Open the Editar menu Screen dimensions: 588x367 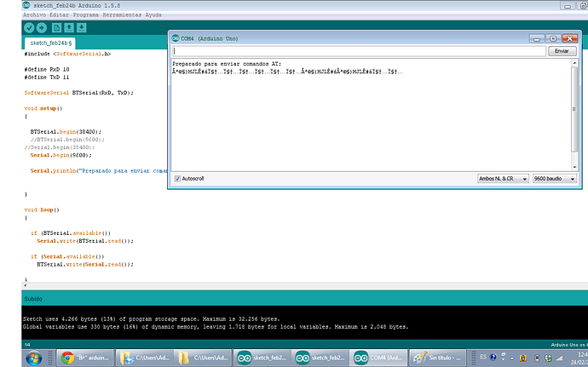tap(60, 15)
